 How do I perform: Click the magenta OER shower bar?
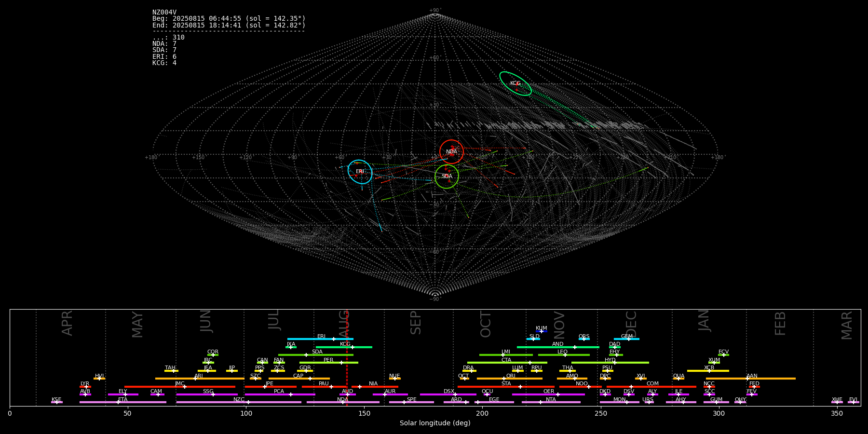pos(548,394)
